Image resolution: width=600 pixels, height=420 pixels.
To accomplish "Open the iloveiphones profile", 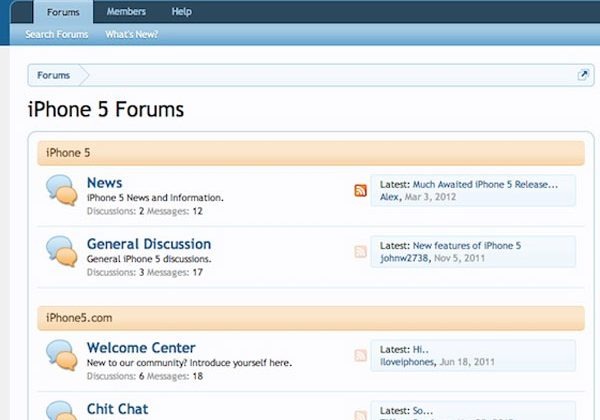I will [407, 362].
